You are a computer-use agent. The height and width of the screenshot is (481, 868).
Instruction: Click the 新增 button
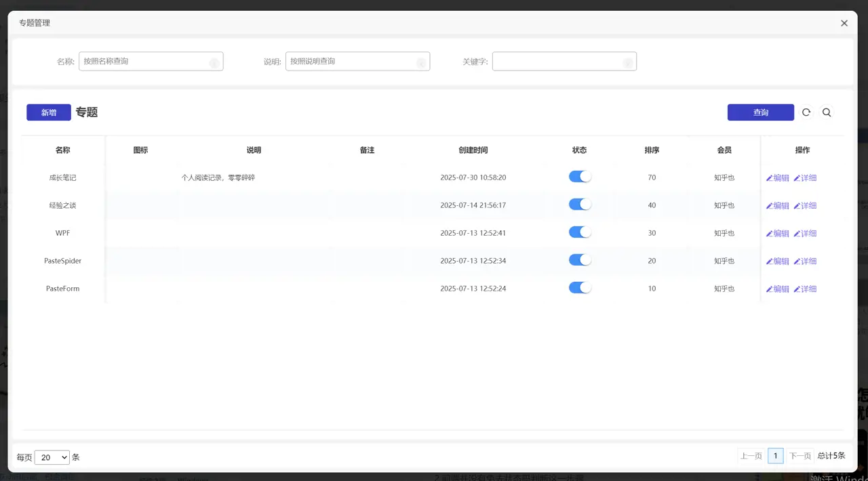pyautogui.click(x=49, y=112)
